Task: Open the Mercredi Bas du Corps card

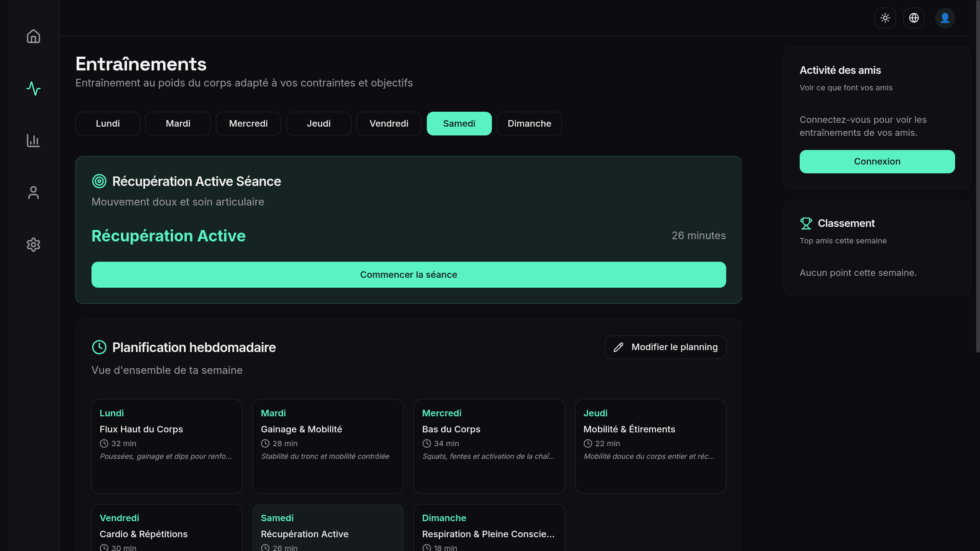Action: [489, 446]
